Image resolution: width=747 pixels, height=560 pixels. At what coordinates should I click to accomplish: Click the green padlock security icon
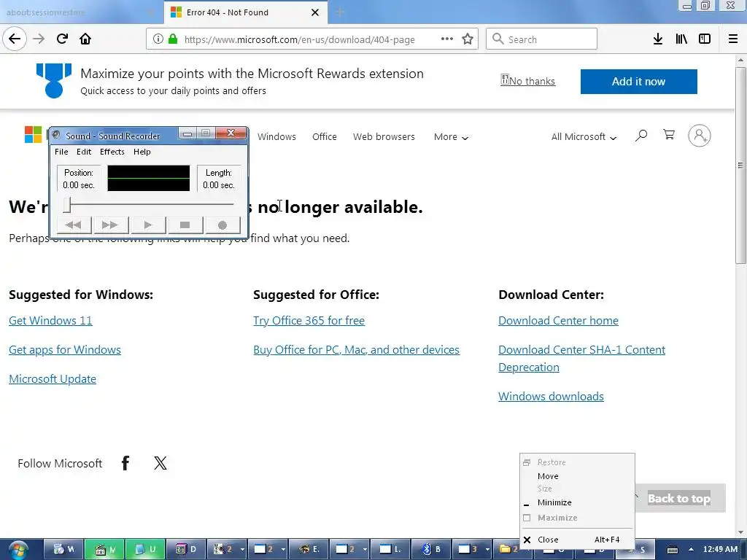(173, 39)
